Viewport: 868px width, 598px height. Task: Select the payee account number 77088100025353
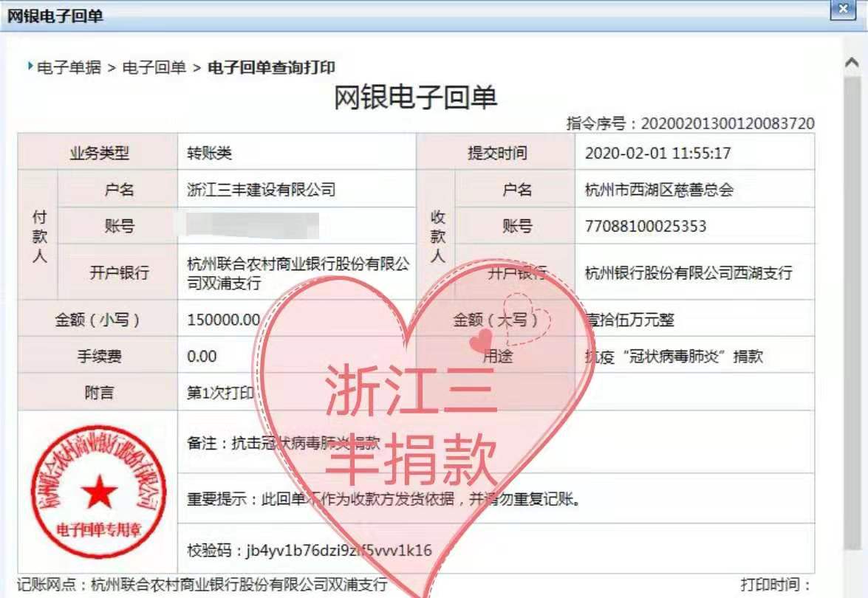(x=645, y=226)
